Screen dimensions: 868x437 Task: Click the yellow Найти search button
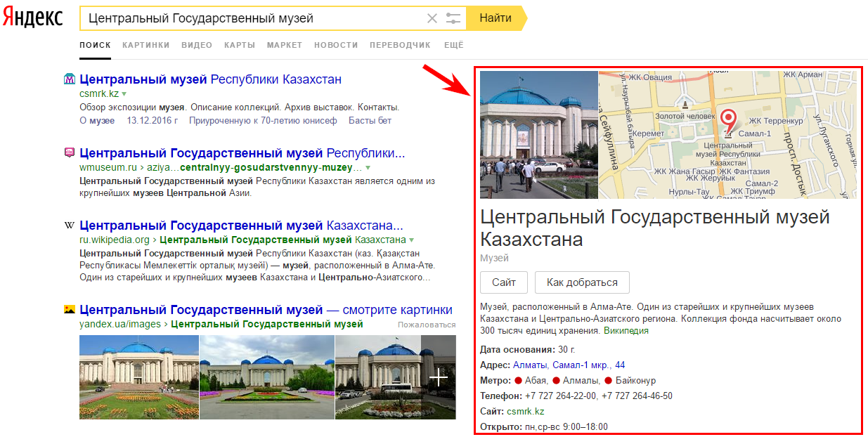495,18
